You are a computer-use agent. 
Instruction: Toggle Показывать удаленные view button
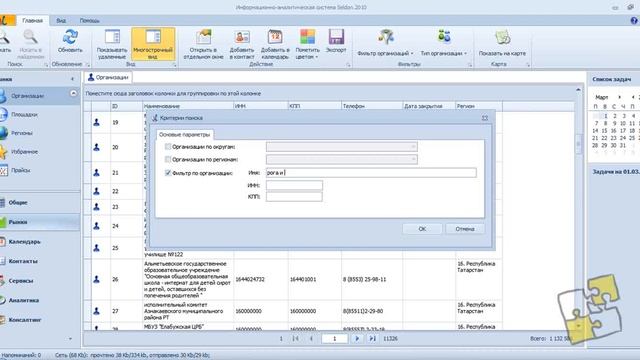point(112,44)
